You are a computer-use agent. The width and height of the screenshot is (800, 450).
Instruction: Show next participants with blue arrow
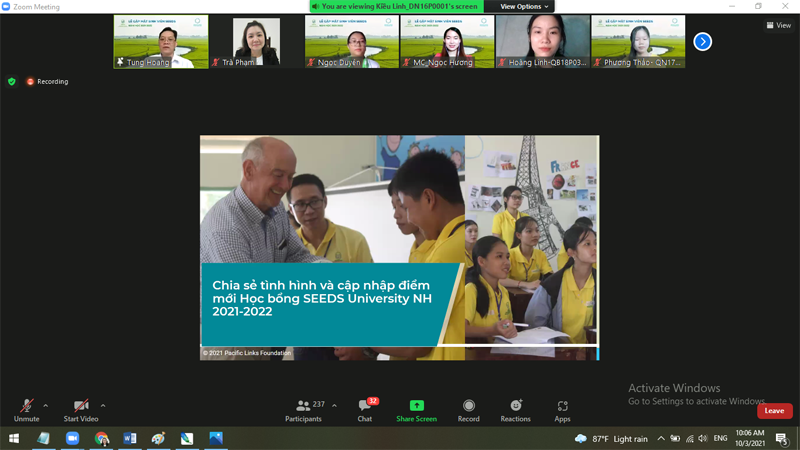[x=703, y=41]
